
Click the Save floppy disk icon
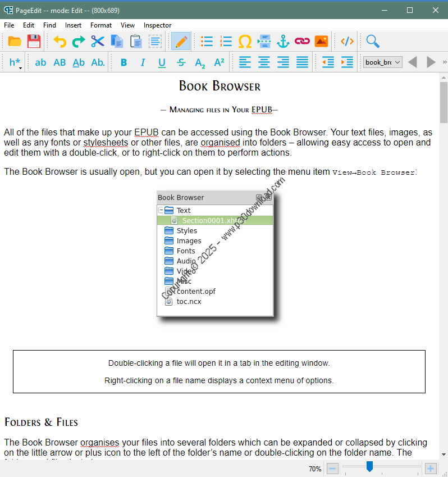[34, 41]
